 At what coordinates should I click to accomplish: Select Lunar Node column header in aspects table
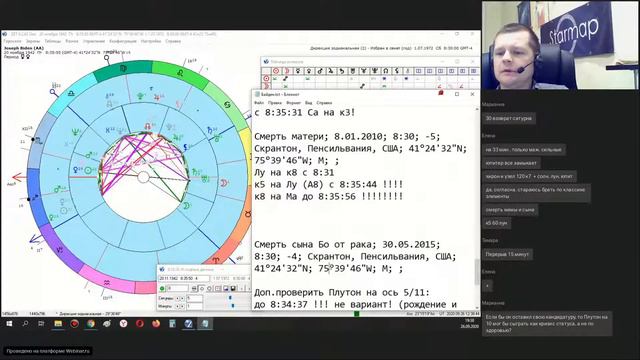[x=385, y=71]
